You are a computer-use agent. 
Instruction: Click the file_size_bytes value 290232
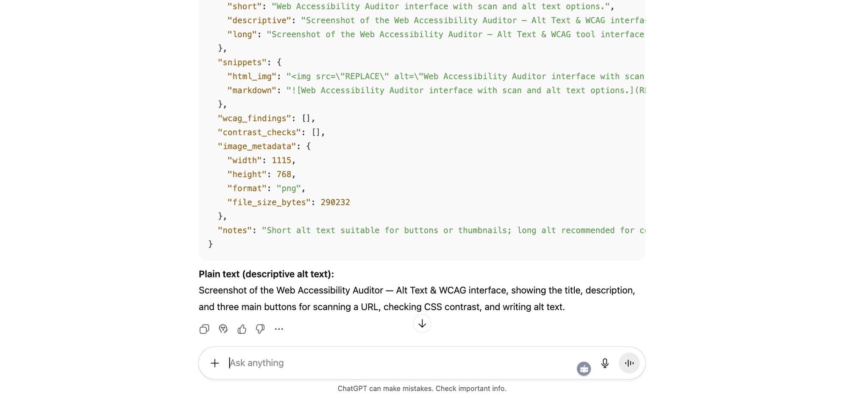pos(335,202)
